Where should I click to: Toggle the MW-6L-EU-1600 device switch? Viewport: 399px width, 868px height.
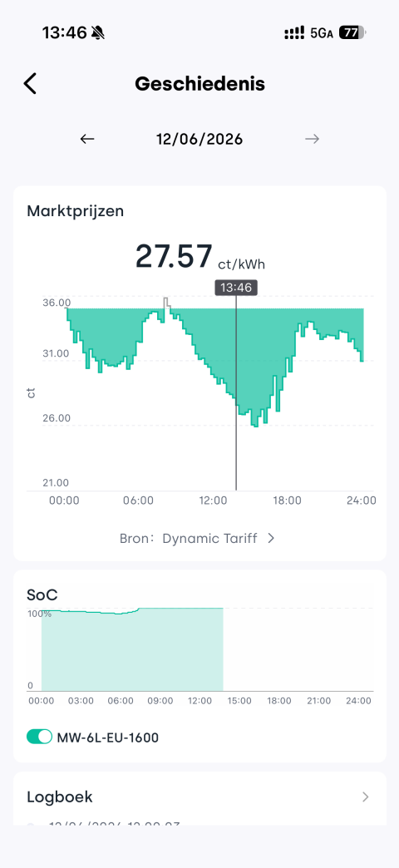coord(39,737)
